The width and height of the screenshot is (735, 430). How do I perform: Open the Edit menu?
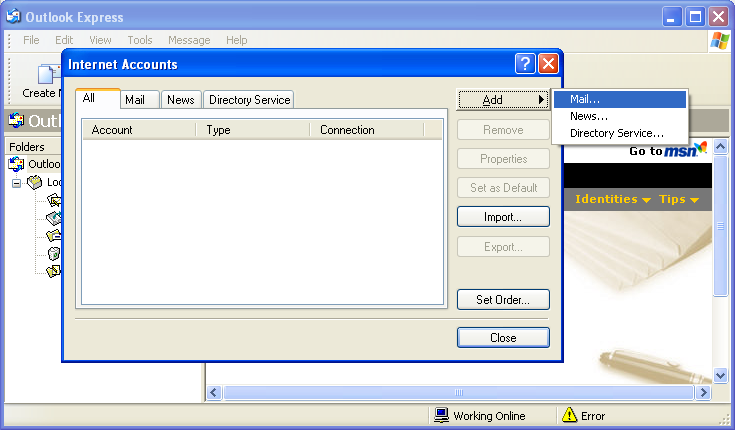[64, 40]
